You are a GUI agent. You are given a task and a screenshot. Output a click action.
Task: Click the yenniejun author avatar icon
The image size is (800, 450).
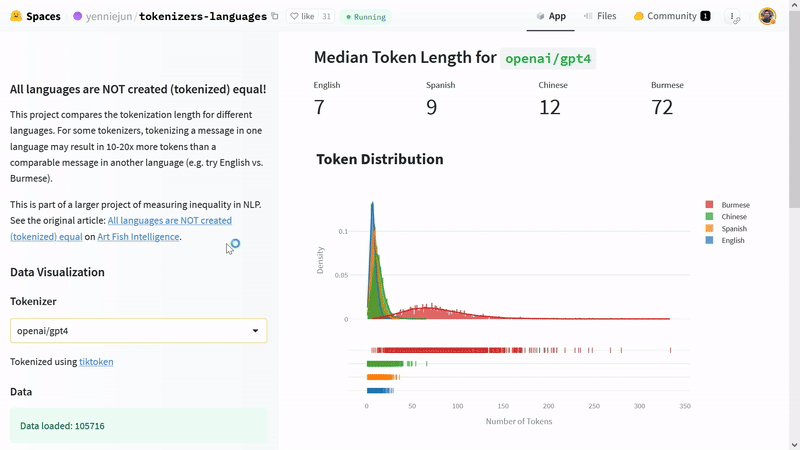coord(78,16)
